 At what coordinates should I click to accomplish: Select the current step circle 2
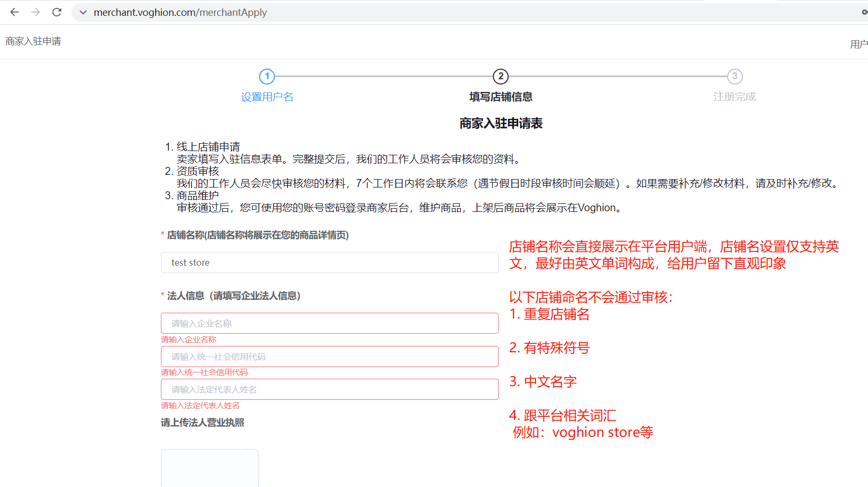501,76
